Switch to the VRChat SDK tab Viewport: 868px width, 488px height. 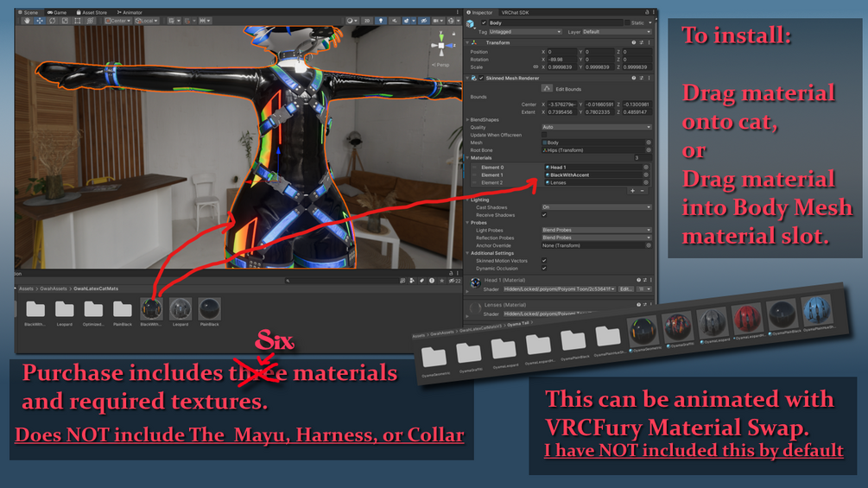click(x=515, y=12)
